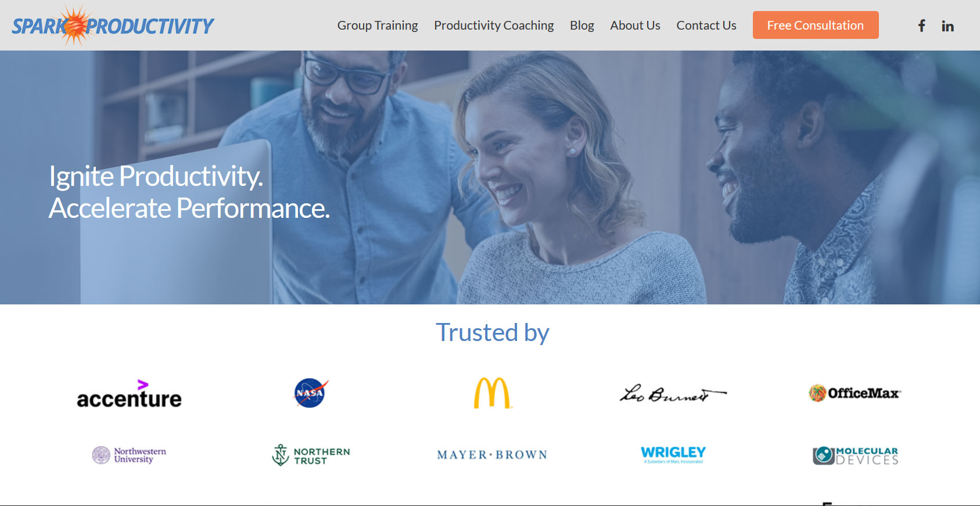Screen dimensions: 980x506
Task: Click the Free Consultation button
Action: click(x=816, y=25)
